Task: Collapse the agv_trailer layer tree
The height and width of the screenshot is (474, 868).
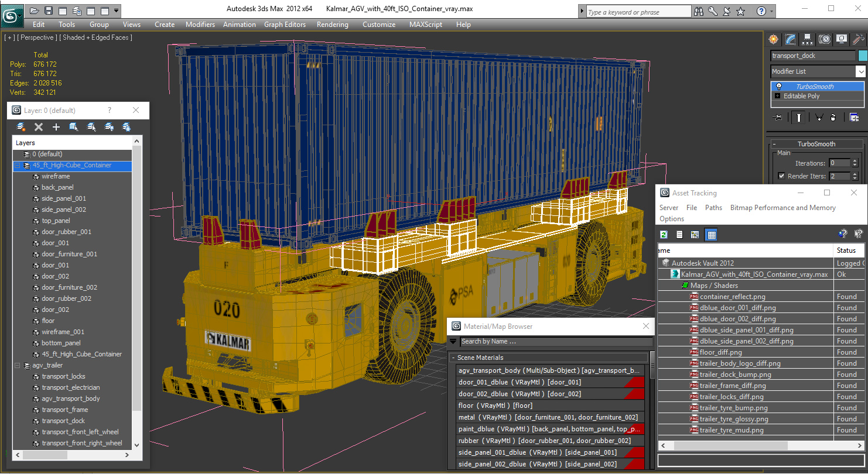Action: point(18,366)
